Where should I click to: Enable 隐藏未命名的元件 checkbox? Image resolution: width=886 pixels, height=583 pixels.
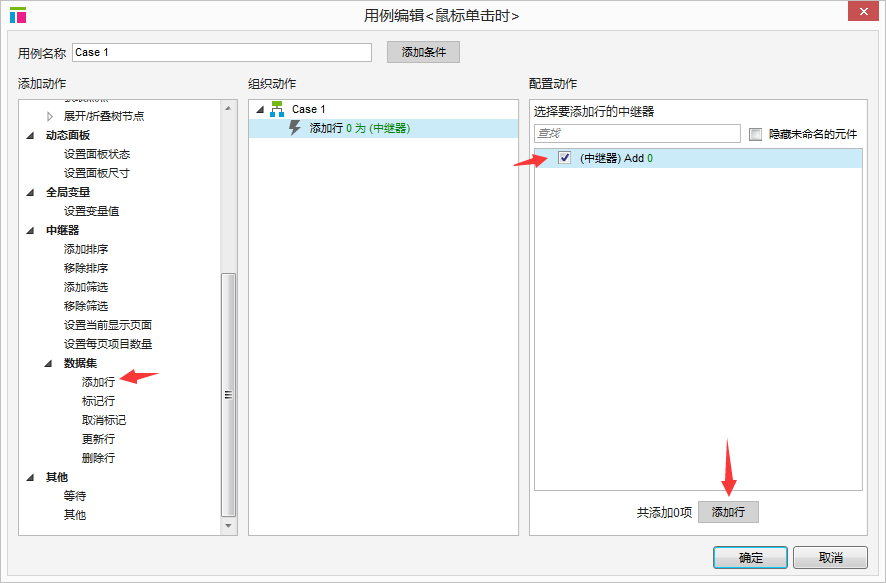tap(755, 134)
